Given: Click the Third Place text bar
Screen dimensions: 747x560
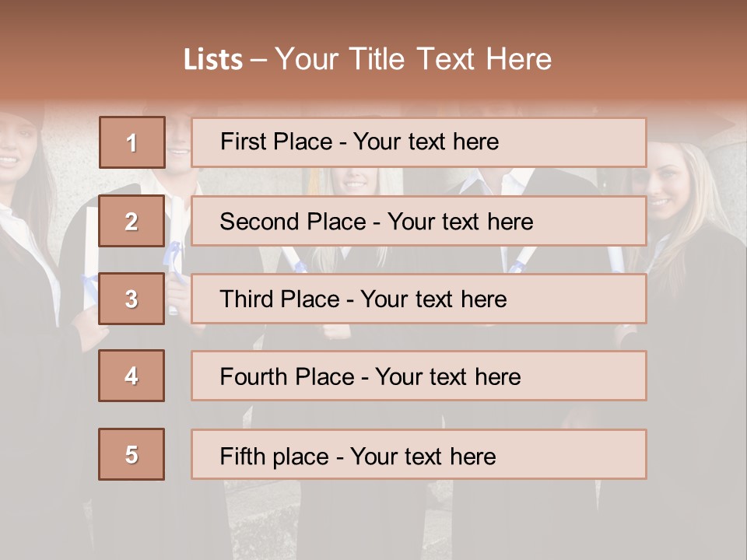Looking at the screenshot, I should 419,299.
